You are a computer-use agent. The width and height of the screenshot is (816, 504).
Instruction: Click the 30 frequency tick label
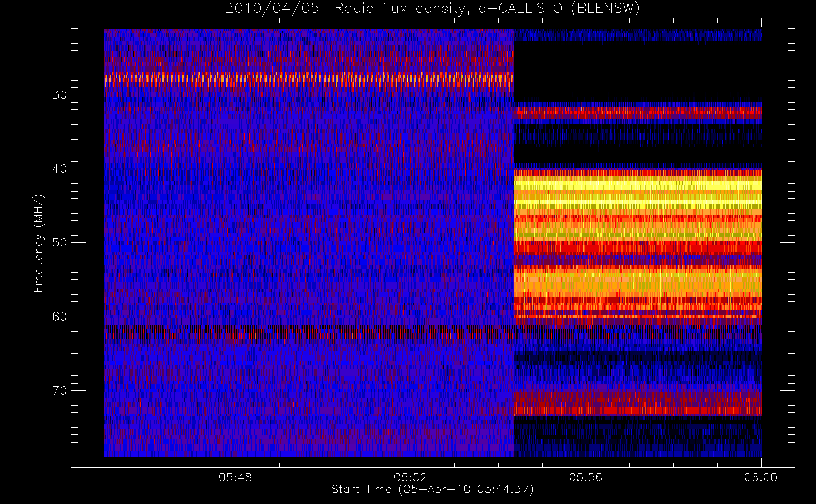60,95
